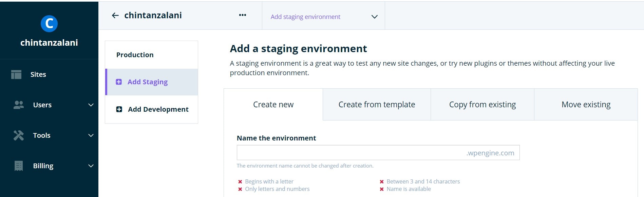644x197 pixels.
Task: Switch to the Copy from existing tab
Action: coord(482,105)
